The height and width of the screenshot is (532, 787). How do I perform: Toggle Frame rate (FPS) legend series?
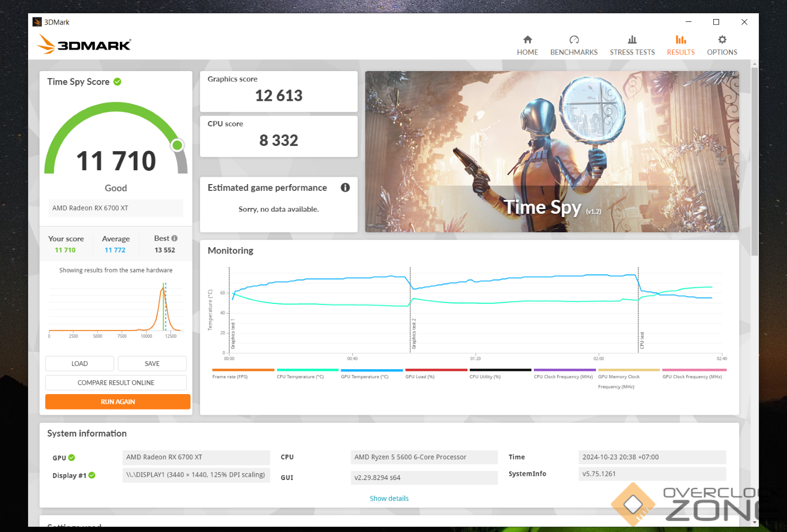click(x=230, y=377)
